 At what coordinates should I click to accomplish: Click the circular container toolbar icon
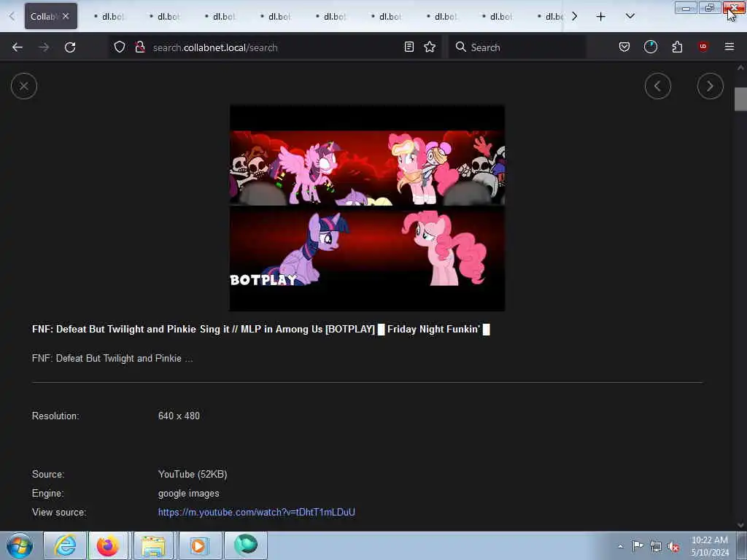point(650,47)
